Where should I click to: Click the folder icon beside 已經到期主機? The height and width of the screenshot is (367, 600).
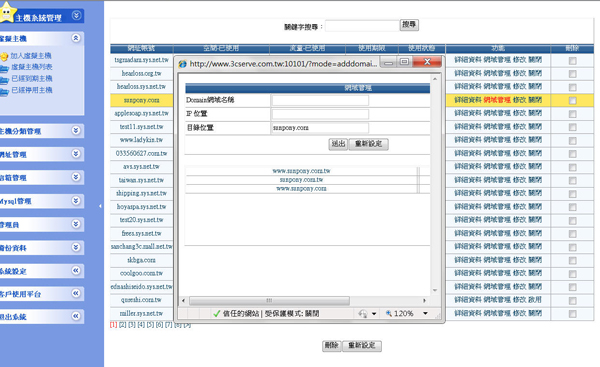pyautogui.click(x=4, y=80)
